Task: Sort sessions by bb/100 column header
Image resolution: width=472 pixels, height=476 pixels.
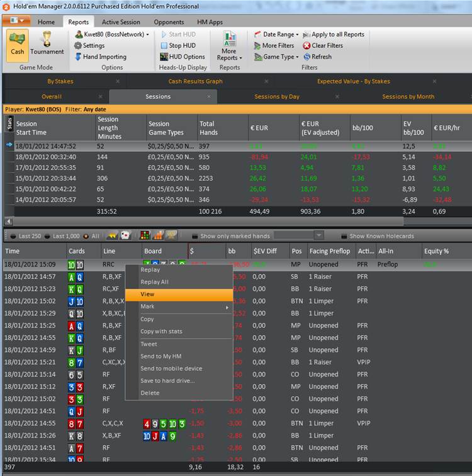Action: 376,128
